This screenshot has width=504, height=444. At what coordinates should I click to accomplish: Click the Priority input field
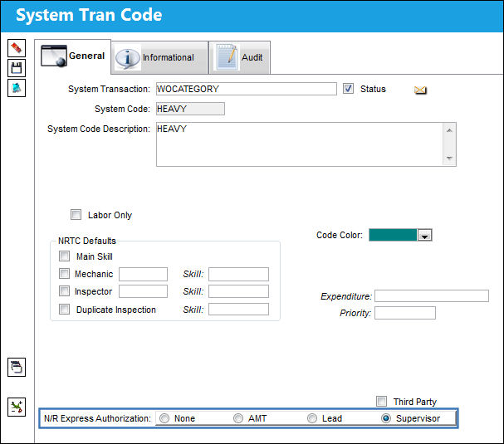[x=405, y=313]
